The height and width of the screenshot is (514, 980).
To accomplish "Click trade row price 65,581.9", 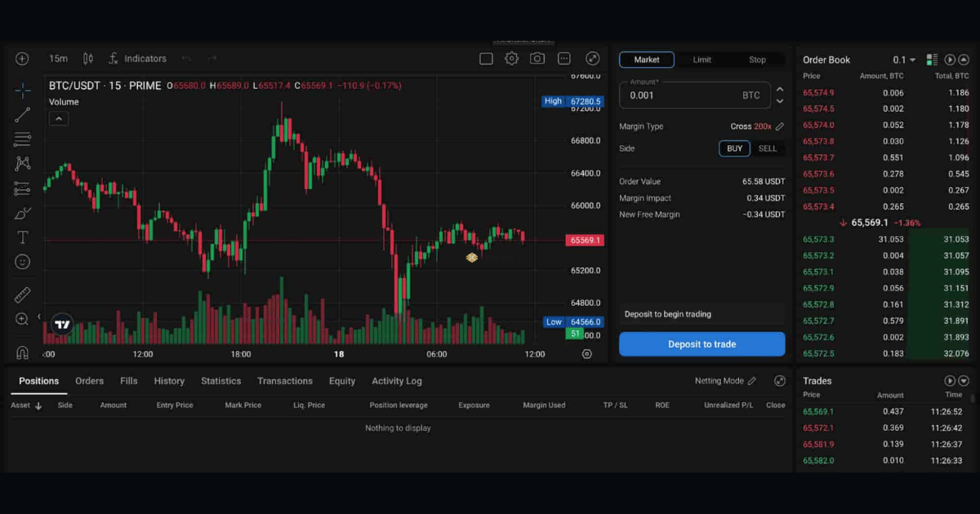I will pyautogui.click(x=818, y=445).
